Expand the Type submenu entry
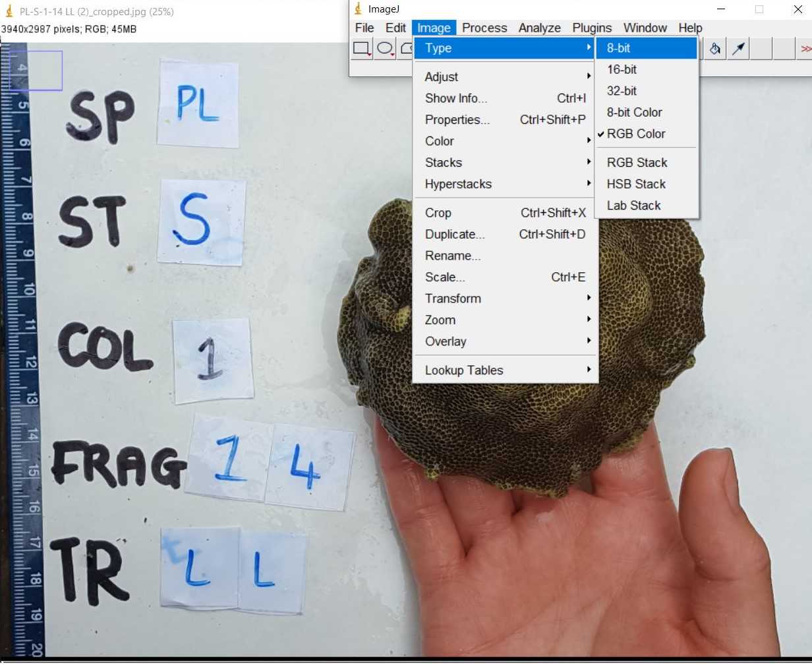This screenshot has width=812, height=665. click(505, 48)
